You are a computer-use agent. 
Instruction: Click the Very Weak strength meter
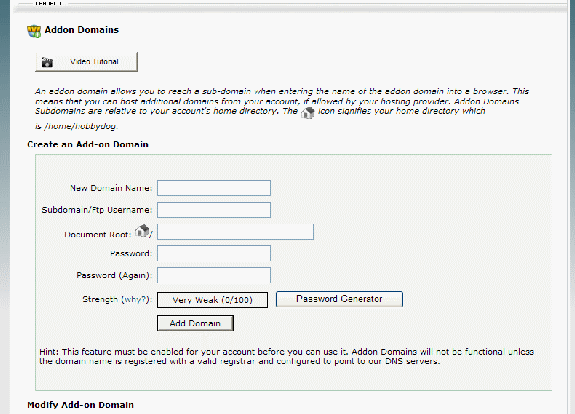click(x=212, y=300)
